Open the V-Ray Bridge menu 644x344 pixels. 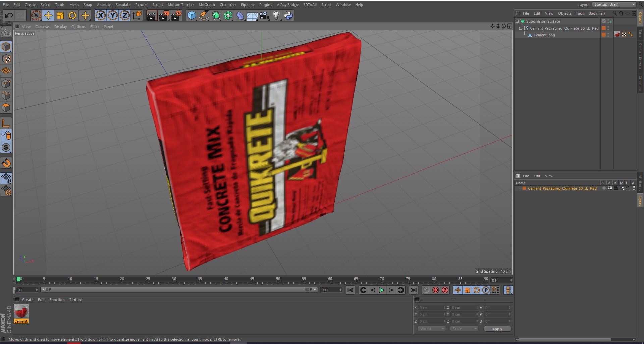point(287,5)
